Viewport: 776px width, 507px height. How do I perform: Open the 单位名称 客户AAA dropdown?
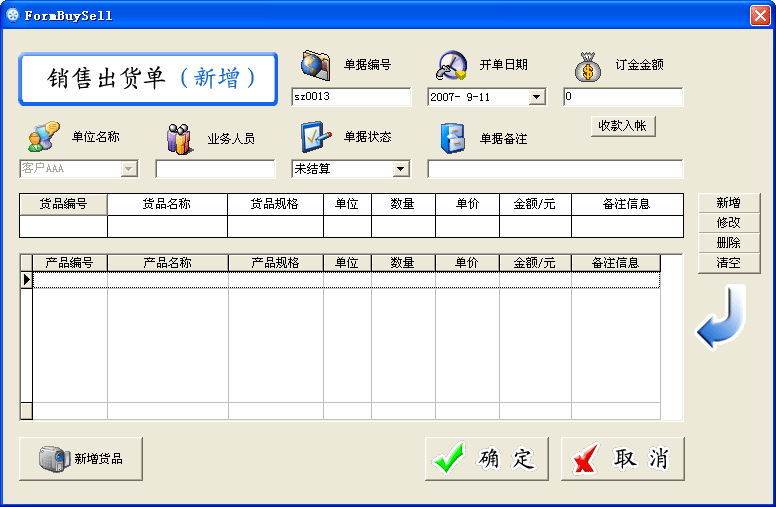(128, 169)
